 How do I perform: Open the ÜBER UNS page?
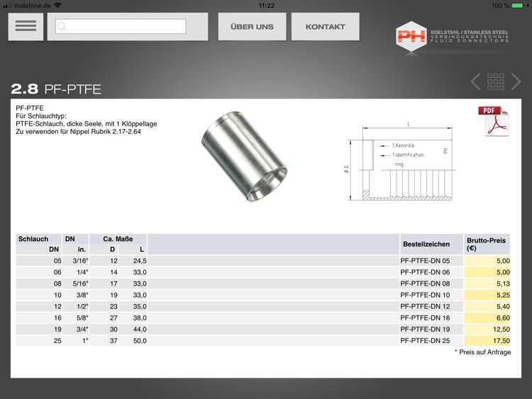pyautogui.click(x=252, y=27)
